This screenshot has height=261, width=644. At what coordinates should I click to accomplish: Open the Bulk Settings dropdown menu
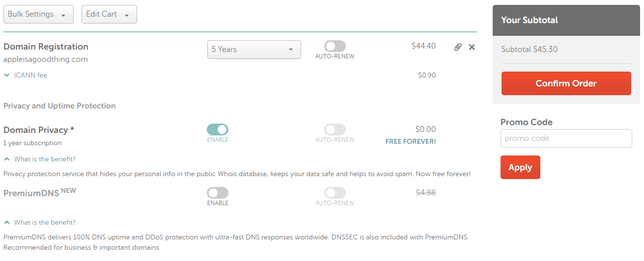(x=38, y=14)
